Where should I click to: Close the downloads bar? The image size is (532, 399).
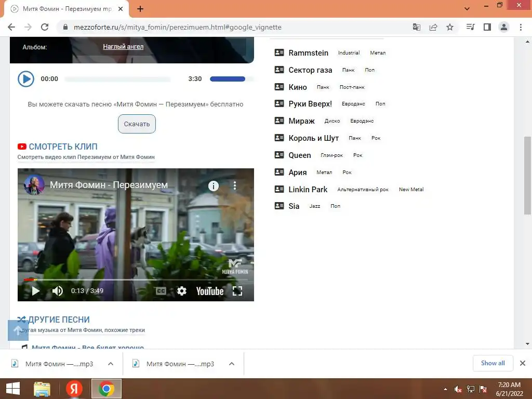523,363
